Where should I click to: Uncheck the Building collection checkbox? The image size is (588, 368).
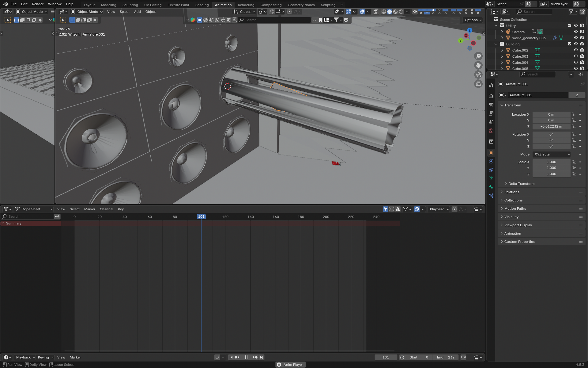point(570,44)
